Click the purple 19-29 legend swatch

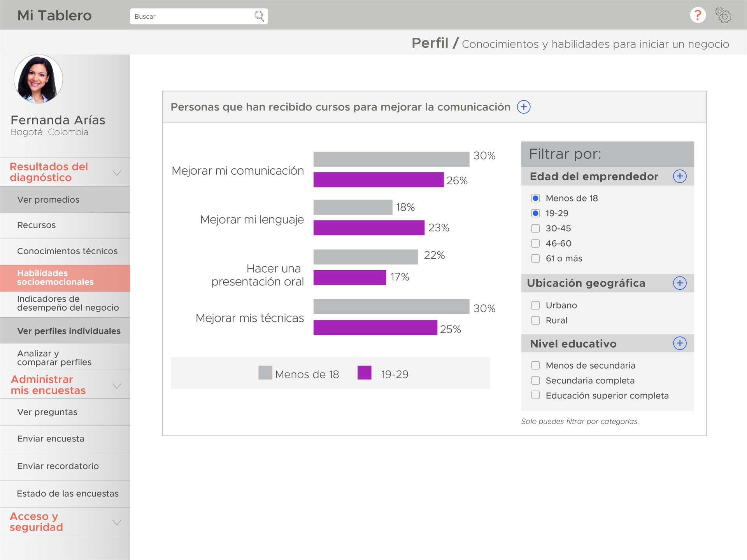[364, 373]
